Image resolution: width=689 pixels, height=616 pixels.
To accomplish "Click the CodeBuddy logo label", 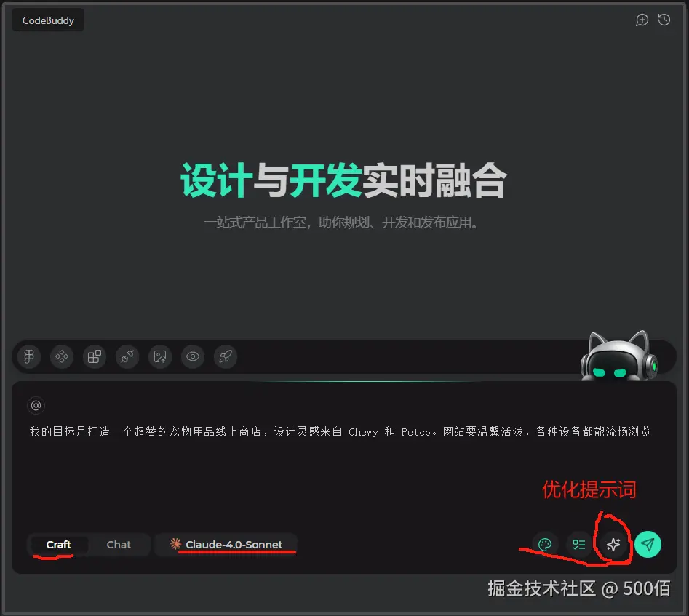I will pos(47,20).
